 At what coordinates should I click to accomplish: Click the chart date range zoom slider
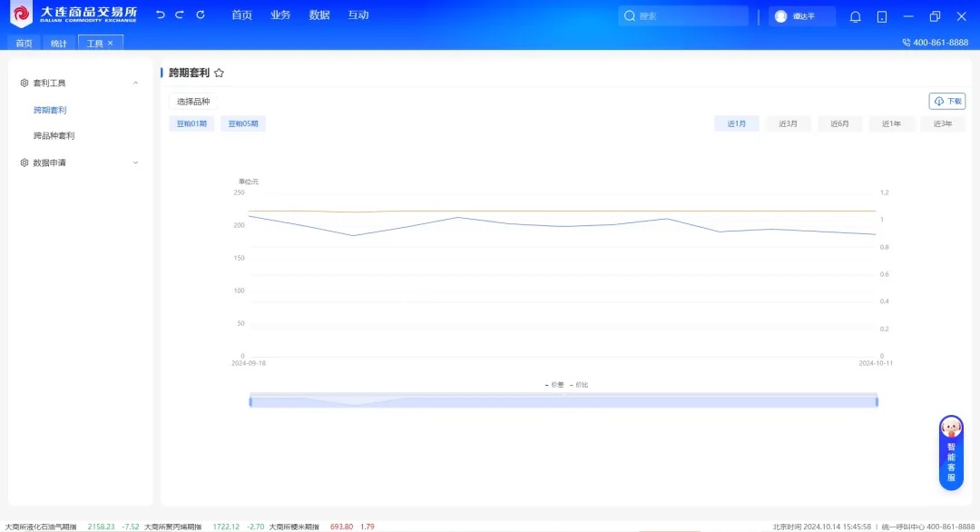pos(563,401)
